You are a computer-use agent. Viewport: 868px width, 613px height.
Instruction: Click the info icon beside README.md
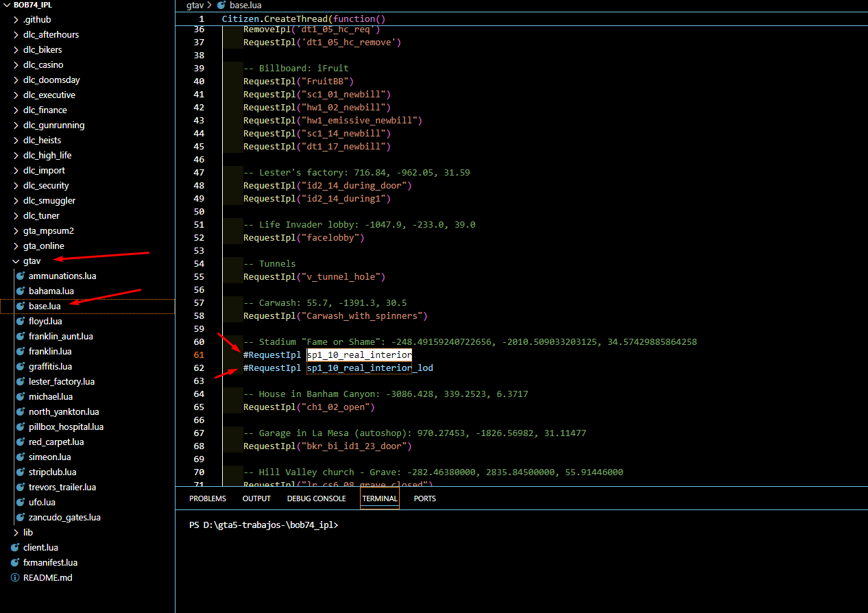[x=14, y=577]
